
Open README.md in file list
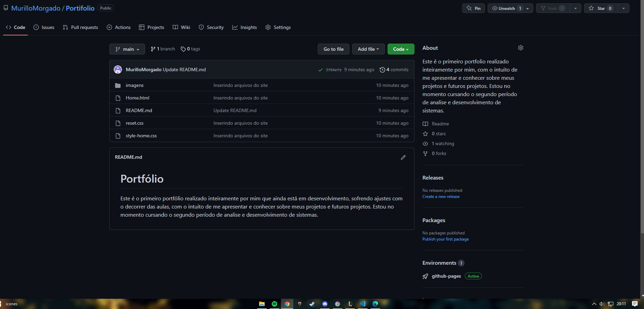[139, 110]
